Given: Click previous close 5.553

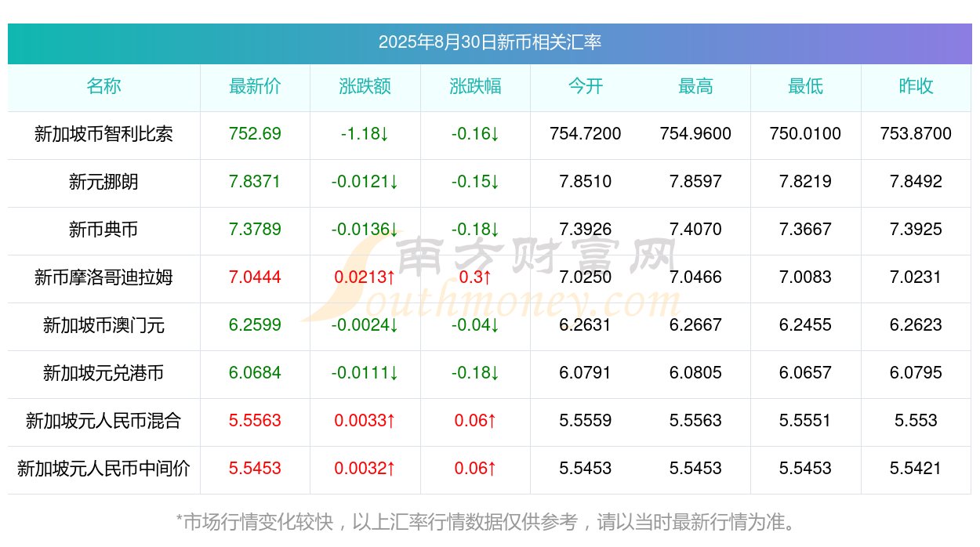Looking at the screenshot, I should point(916,421).
